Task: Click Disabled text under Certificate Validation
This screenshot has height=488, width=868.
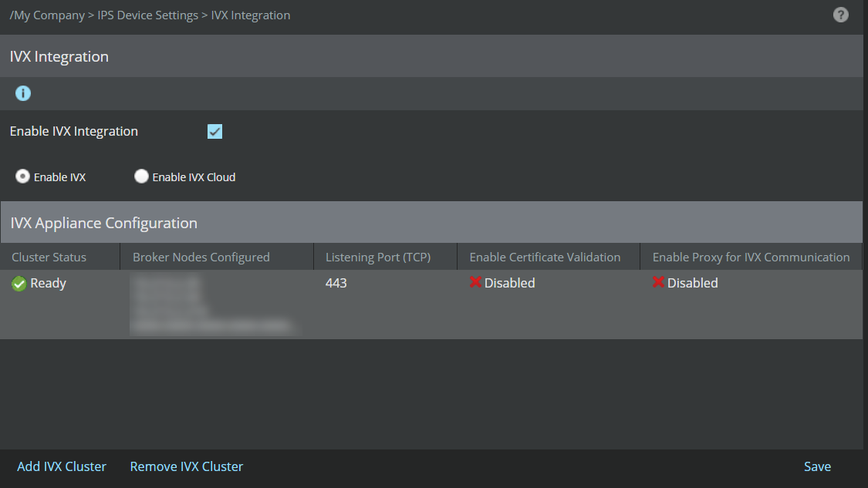Action: pos(509,283)
